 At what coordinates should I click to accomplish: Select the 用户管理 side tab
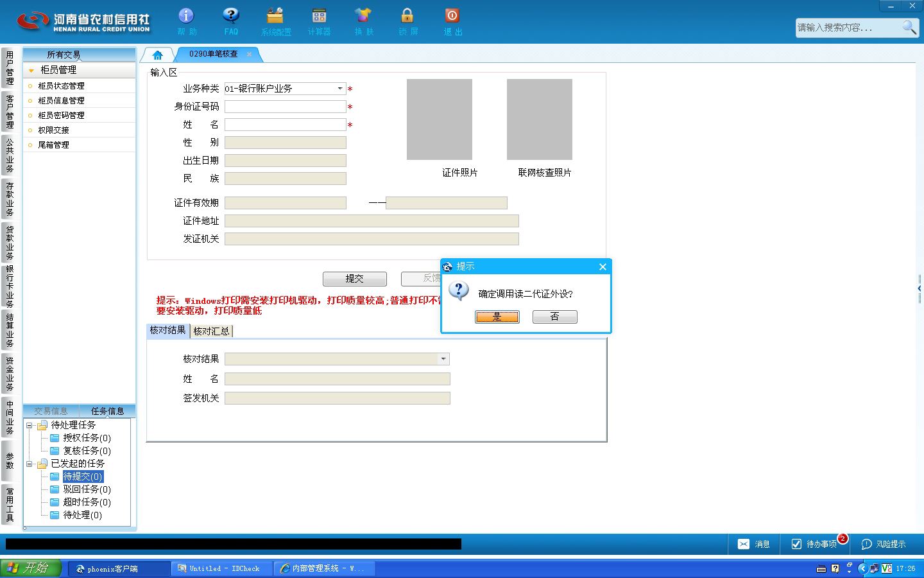[x=10, y=67]
